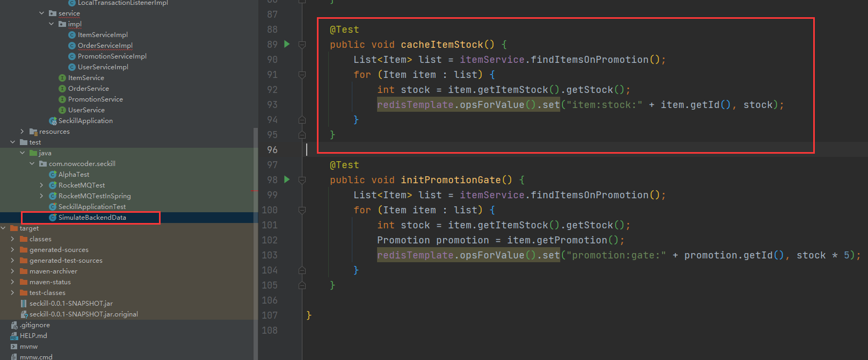The height and width of the screenshot is (360, 868).
Task: Click itemService on line 90
Action: click(492, 60)
